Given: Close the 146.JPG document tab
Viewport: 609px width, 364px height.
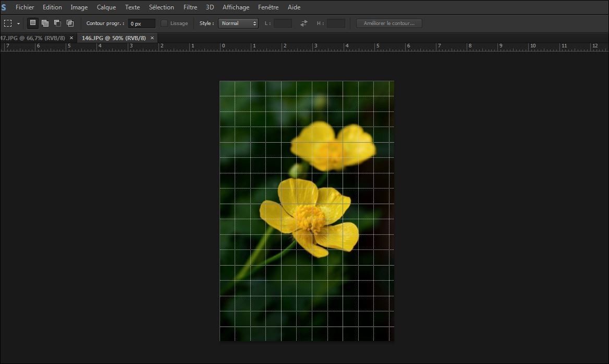Looking at the screenshot, I should pos(152,38).
